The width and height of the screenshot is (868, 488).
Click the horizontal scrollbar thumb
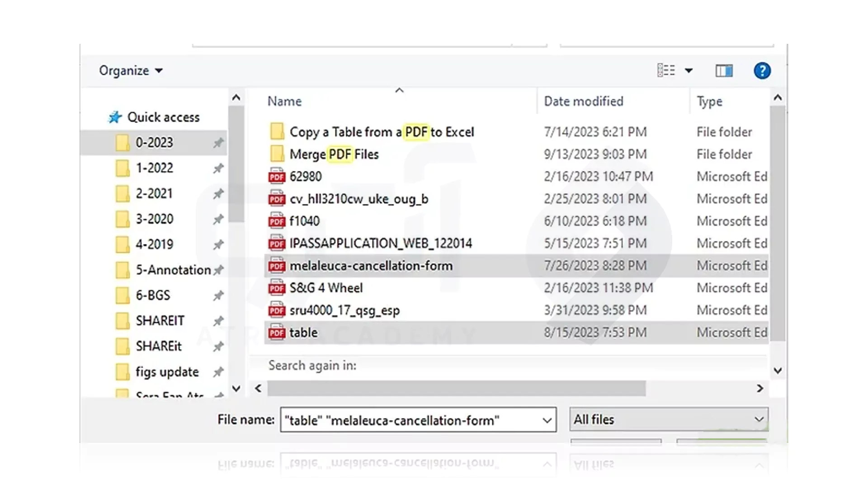(x=456, y=388)
